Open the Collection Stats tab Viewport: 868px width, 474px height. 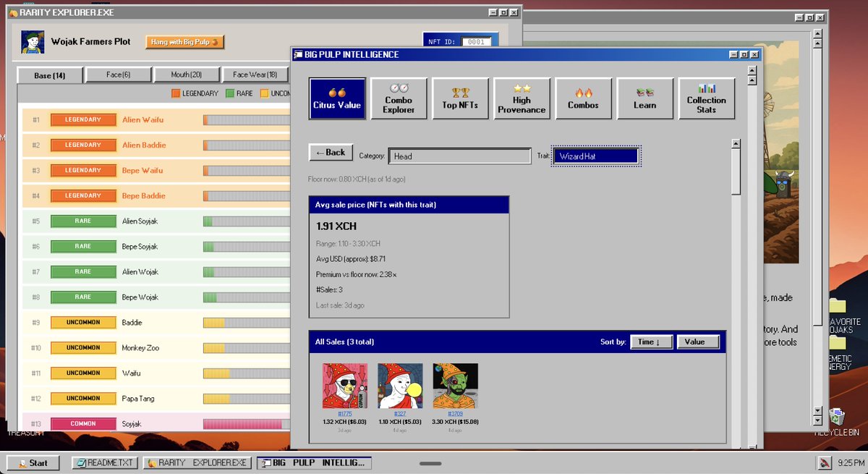coord(706,98)
